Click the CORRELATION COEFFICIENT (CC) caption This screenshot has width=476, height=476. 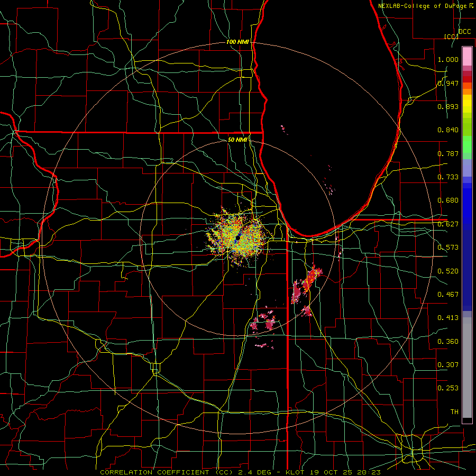tap(166, 472)
